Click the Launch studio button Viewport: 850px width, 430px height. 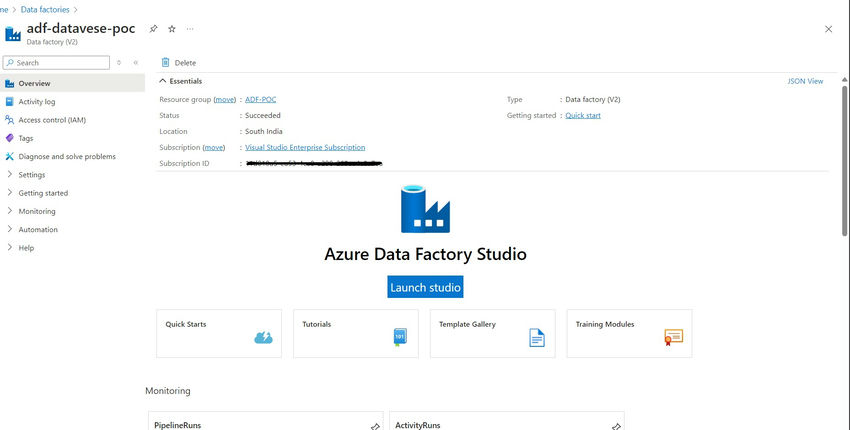[425, 287]
